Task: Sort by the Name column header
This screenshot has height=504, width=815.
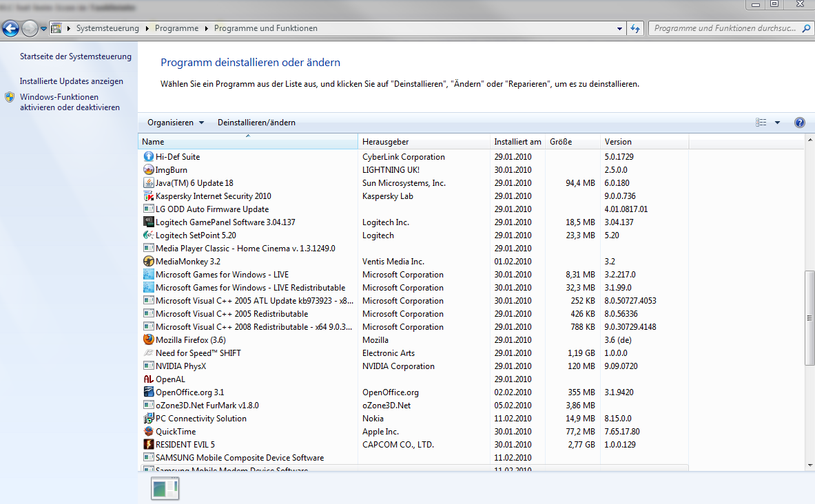Action: 248,141
